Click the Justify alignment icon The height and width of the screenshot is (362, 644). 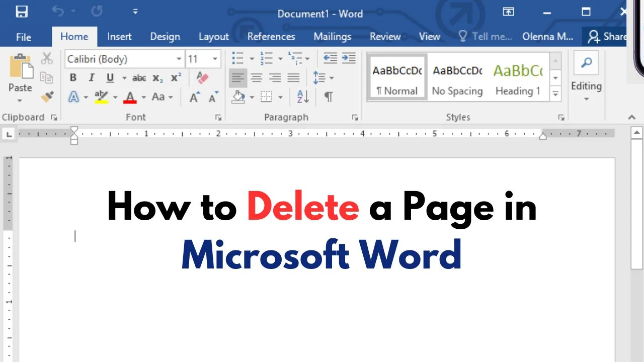[x=293, y=78]
